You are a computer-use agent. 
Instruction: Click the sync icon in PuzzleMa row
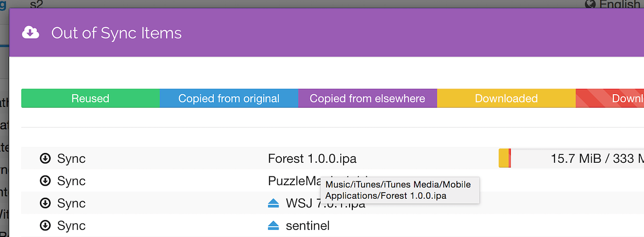(x=45, y=181)
